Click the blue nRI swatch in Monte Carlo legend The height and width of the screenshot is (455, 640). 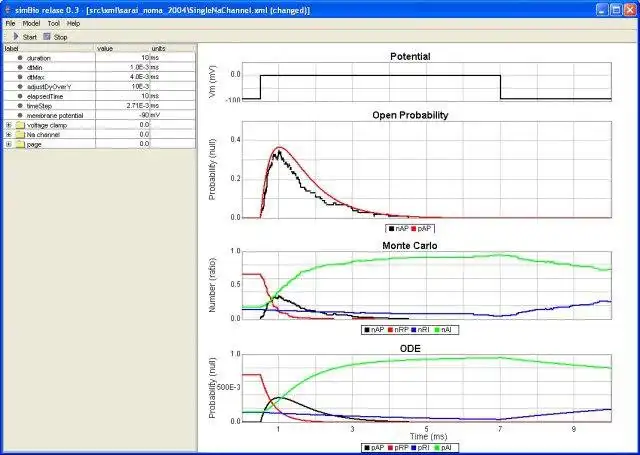[x=414, y=330]
